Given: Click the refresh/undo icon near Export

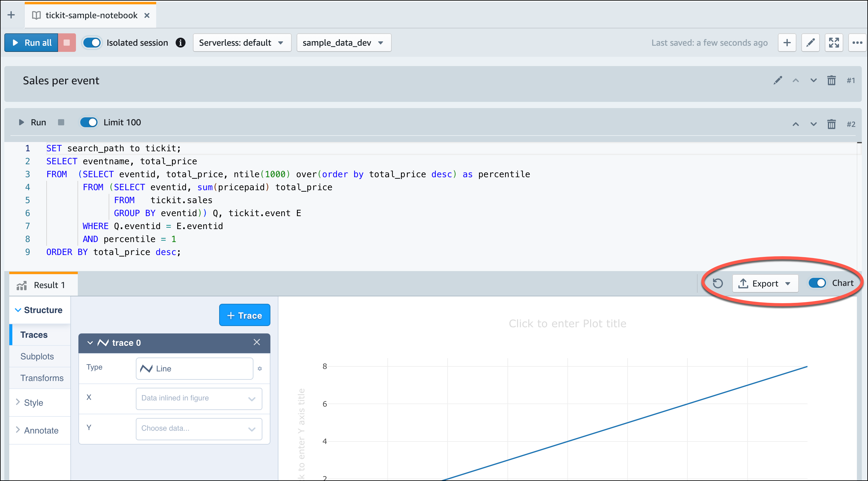Looking at the screenshot, I should [x=719, y=283].
